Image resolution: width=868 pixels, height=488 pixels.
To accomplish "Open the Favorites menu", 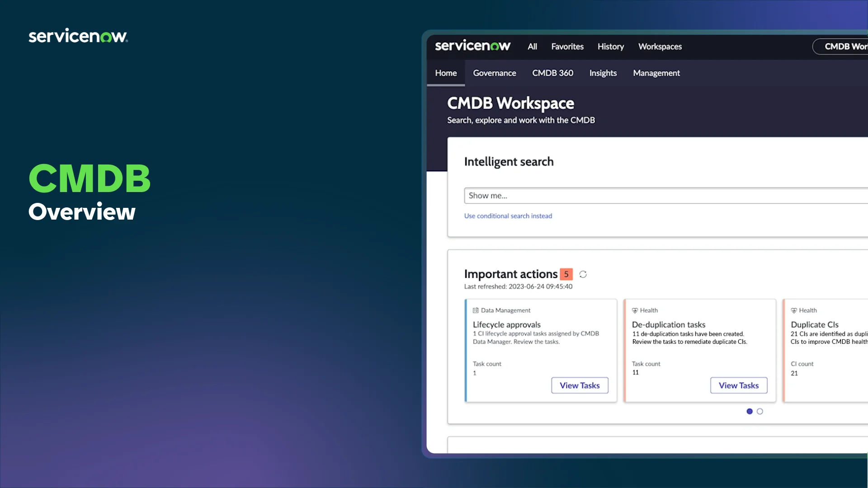I will tap(567, 47).
